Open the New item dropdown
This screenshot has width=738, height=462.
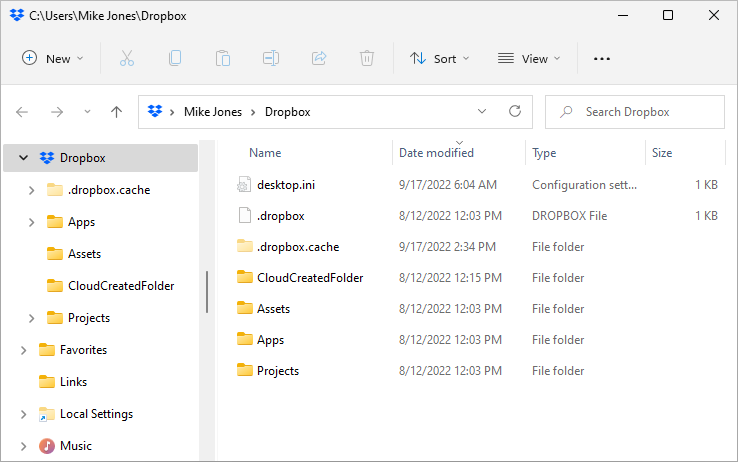(53, 59)
